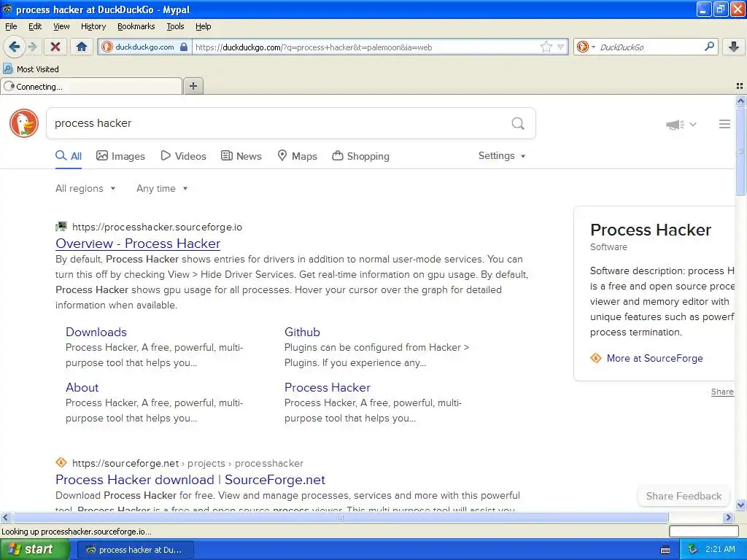Image resolution: width=747 pixels, height=560 pixels.
Task: Click the horizontal scrollbar thumb
Action: pos(340,517)
